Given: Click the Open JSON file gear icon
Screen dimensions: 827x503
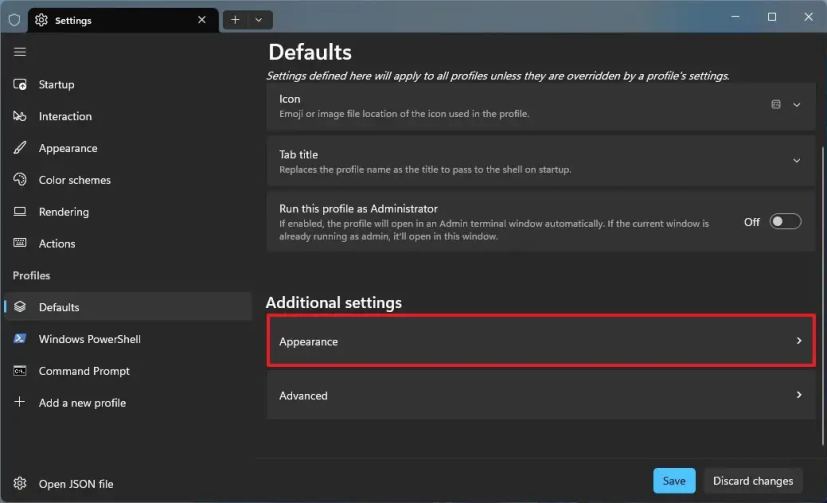Looking at the screenshot, I should [x=20, y=484].
